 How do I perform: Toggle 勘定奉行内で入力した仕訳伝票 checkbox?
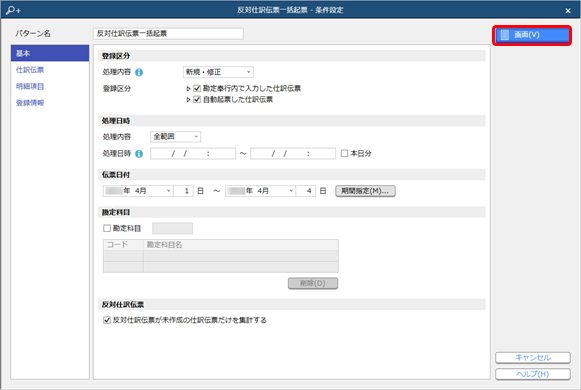pyautogui.click(x=197, y=89)
